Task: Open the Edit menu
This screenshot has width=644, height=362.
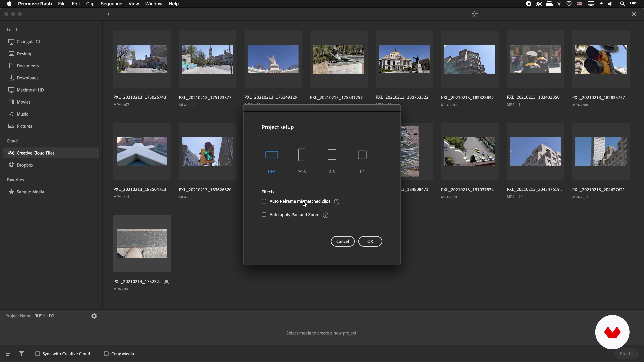Action: coord(76,4)
